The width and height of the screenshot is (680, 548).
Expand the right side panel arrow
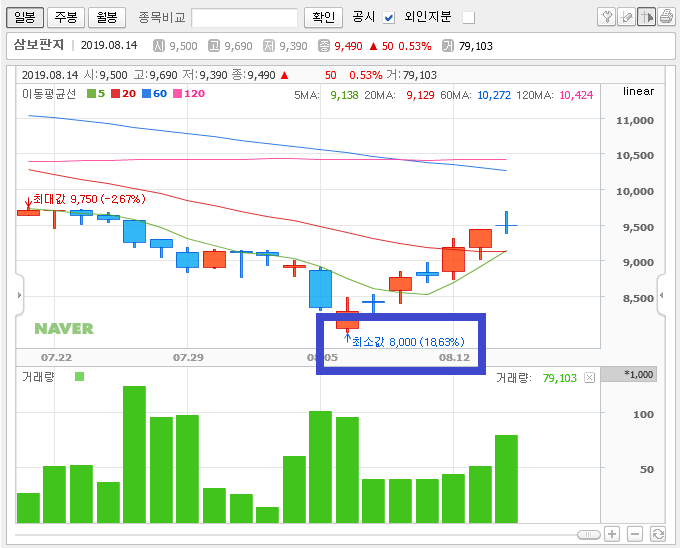click(661, 295)
